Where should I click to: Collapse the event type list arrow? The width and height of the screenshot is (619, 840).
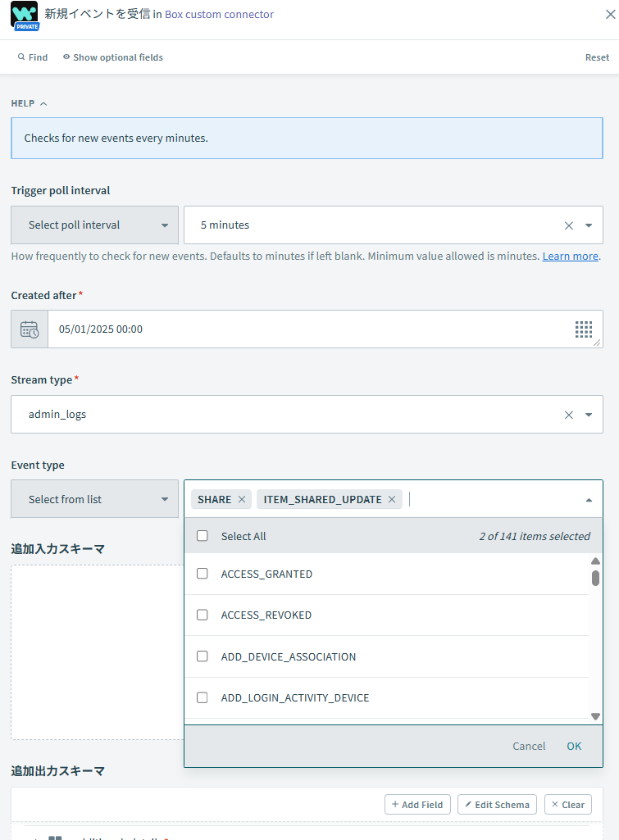click(589, 500)
